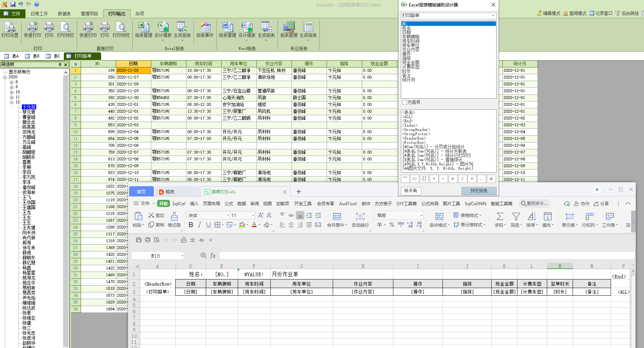Viewport: 644px width, 348px height.
Task: Toggle 记录窗口 record window
Action: [601, 13]
